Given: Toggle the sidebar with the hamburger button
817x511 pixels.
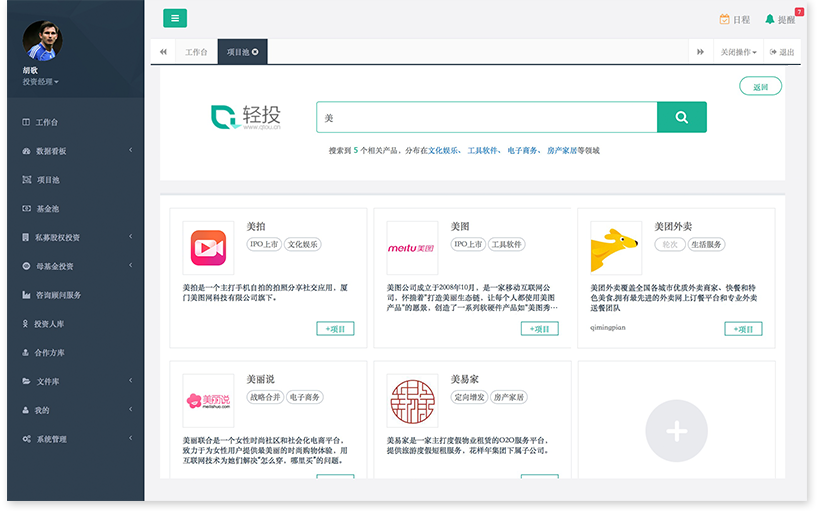Looking at the screenshot, I should coord(175,18).
